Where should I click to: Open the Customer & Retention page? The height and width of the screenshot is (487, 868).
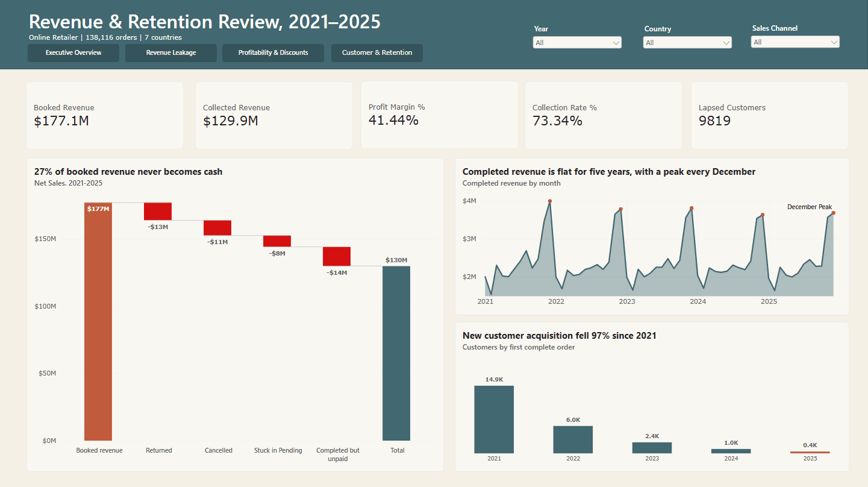tap(377, 53)
